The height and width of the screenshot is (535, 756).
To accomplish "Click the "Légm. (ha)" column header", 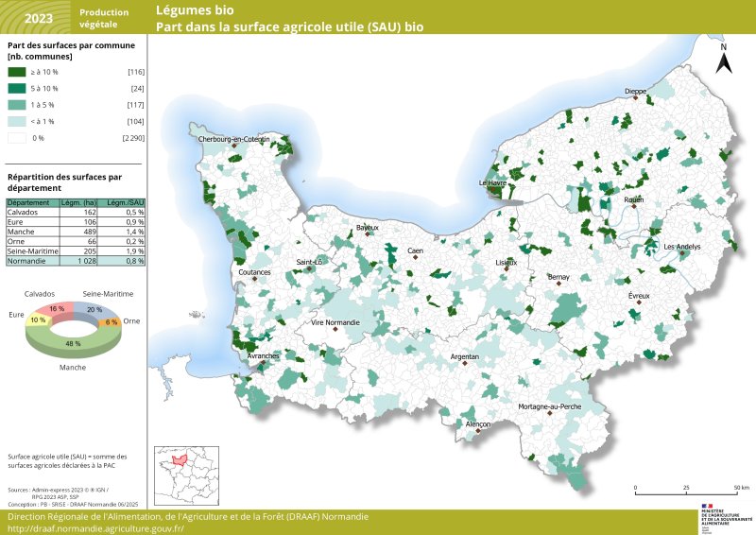I will coord(78,202).
